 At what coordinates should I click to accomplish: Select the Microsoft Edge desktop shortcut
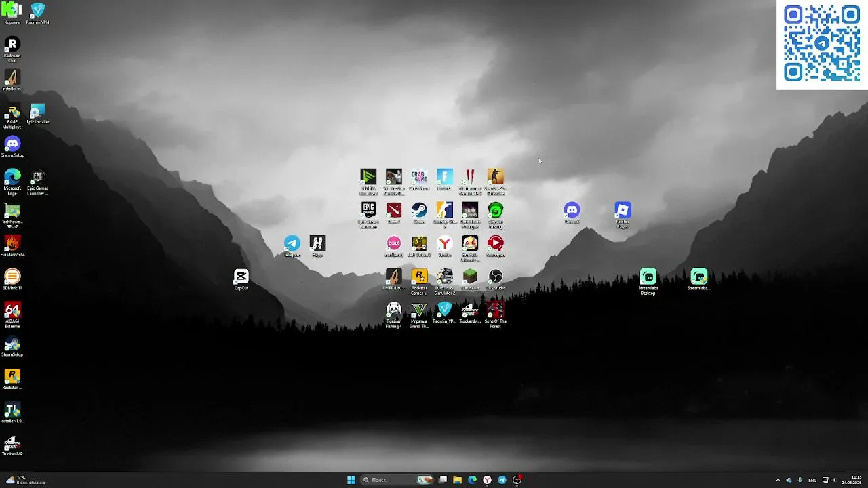(x=12, y=182)
